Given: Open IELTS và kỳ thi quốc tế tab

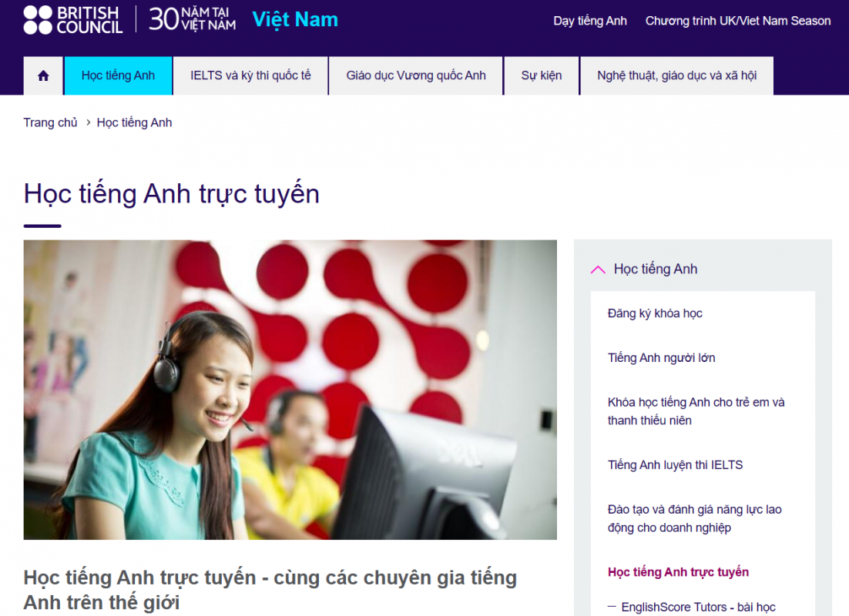Looking at the screenshot, I should [250, 75].
